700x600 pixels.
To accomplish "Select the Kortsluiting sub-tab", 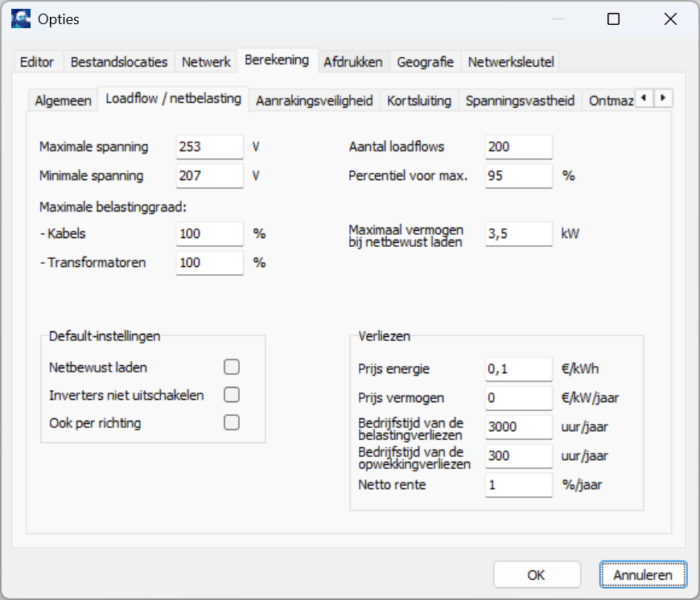I will 419,101.
